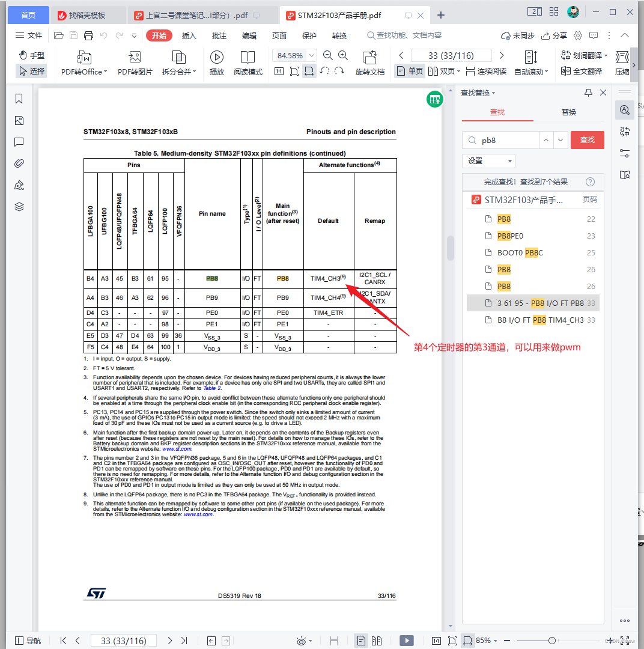Go to next search result arrow

pyautogui.click(x=560, y=140)
